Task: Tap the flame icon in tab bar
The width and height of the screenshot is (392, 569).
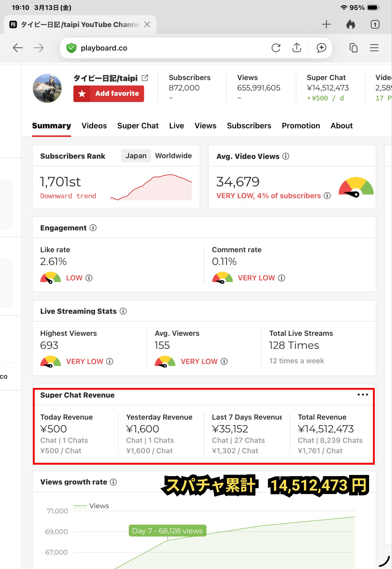Action: click(350, 24)
